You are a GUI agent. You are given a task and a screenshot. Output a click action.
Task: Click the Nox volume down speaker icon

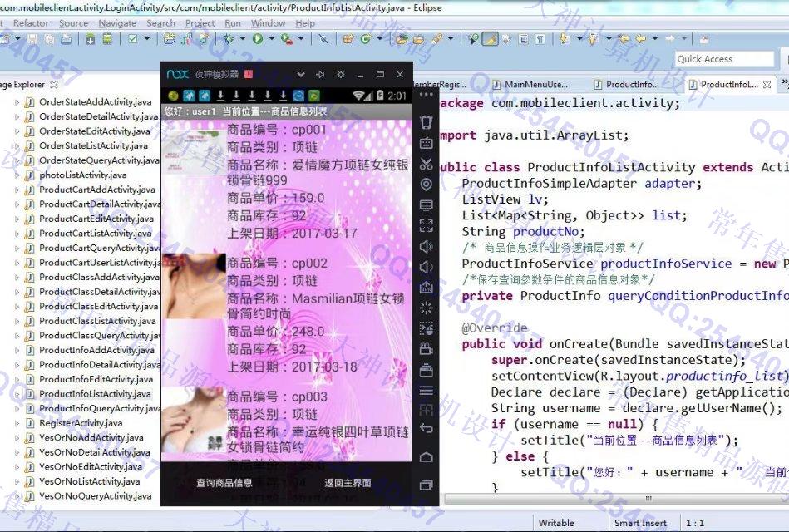(427, 267)
